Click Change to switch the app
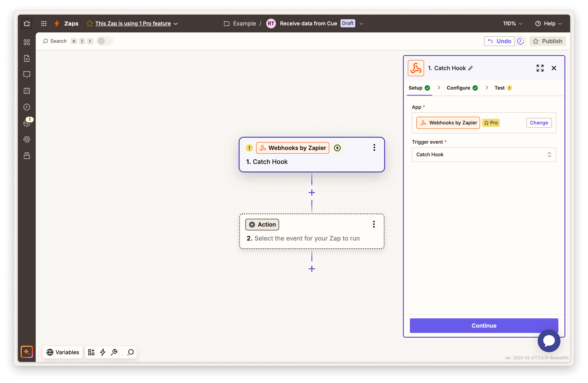The width and height of the screenshot is (588, 383). (538, 123)
